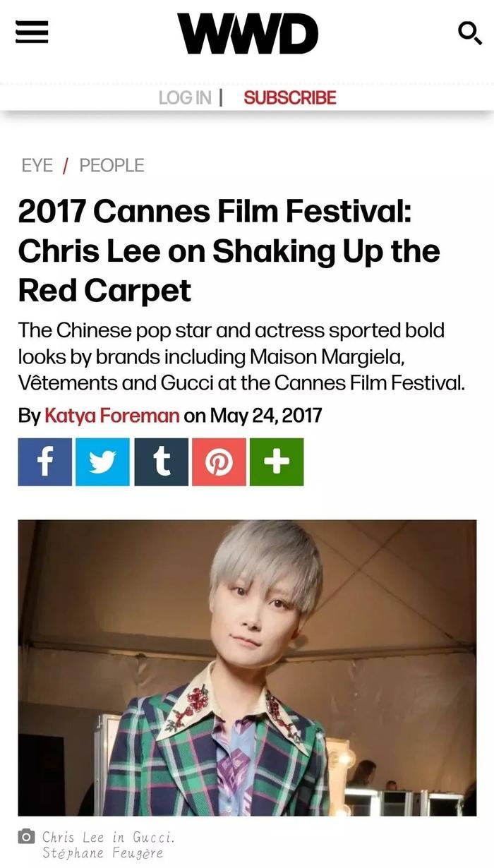The width and height of the screenshot is (494, 868).
Task: Click the red SUBSCRIBE link
Action: (x=290, y=97)
